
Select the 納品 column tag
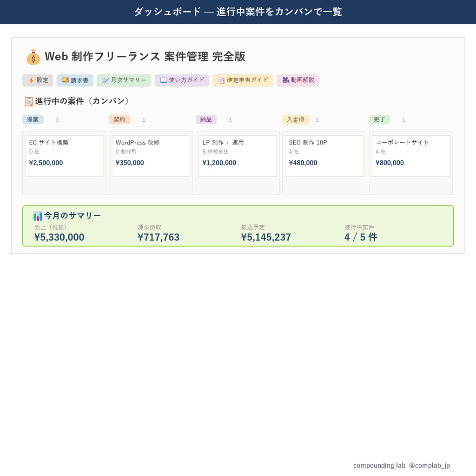206,119
